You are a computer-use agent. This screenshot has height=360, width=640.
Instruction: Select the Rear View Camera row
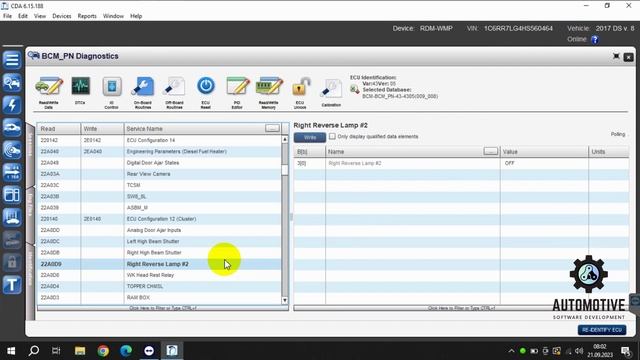pos(159,174)
